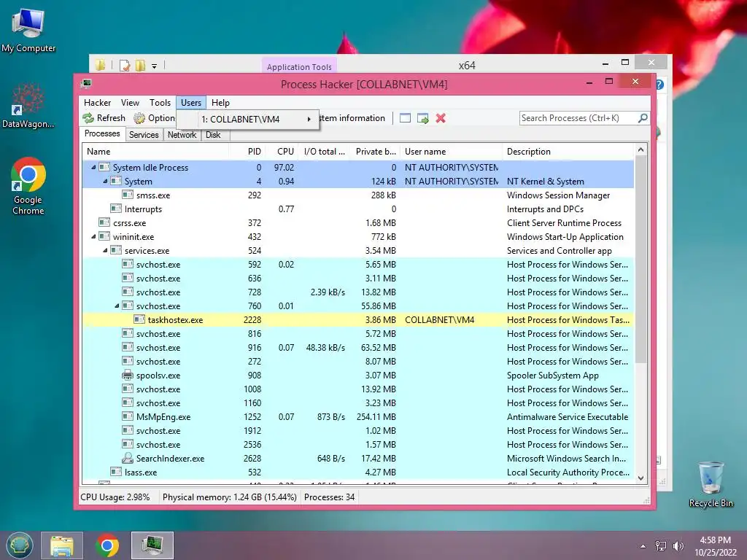
Task: Click the MsMpEng.exe process icon
Action: pyautogui.click(x=128, y=416)
